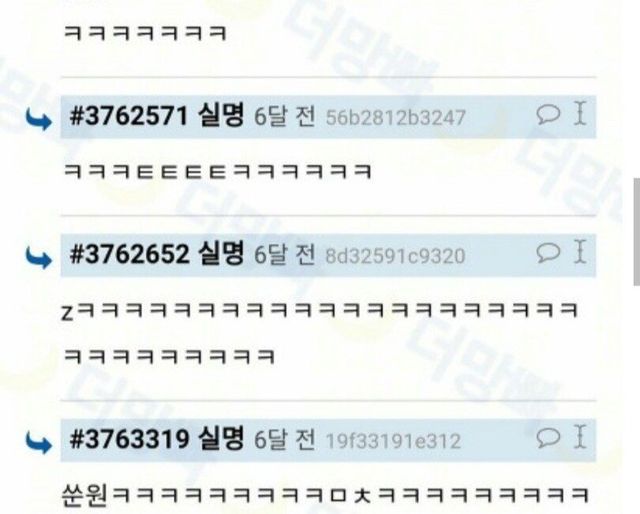Open comment number #3763319 link
This screenshot has width=640, height=514.
click(129, 439)
